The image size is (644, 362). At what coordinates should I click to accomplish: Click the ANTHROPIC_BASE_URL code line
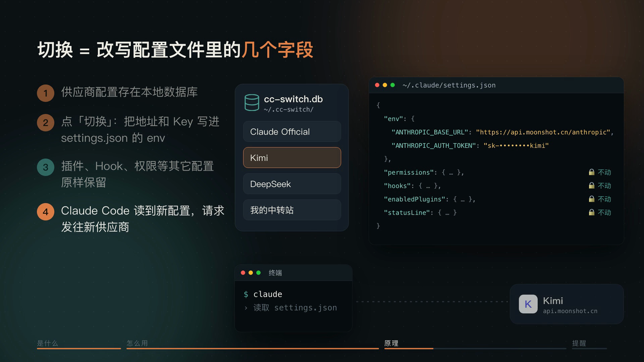502,132
